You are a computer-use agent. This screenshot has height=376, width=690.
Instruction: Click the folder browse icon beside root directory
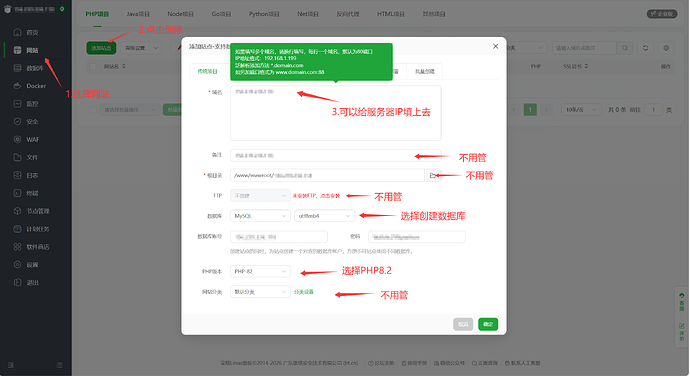click(x=433, y=175)
